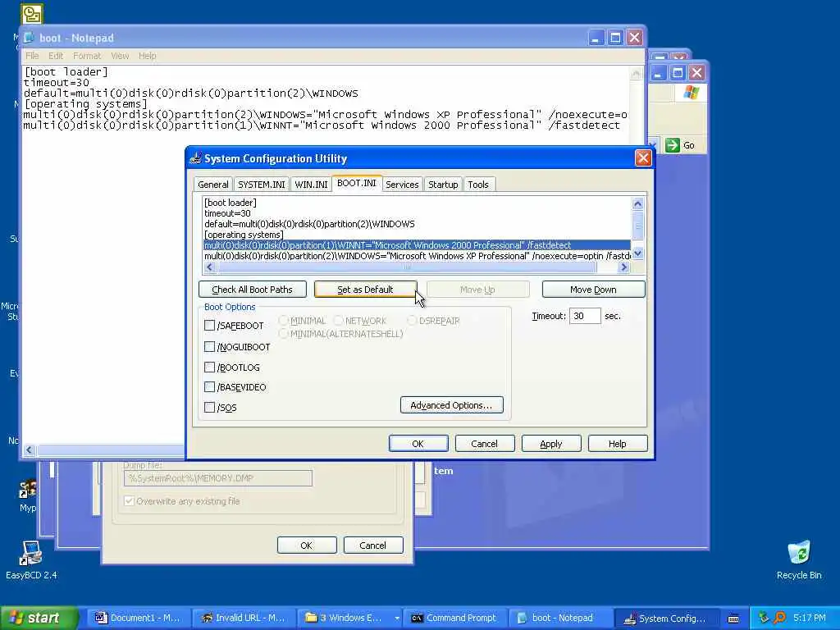
Task: Click the Apply button
Action: pos(550,444)
